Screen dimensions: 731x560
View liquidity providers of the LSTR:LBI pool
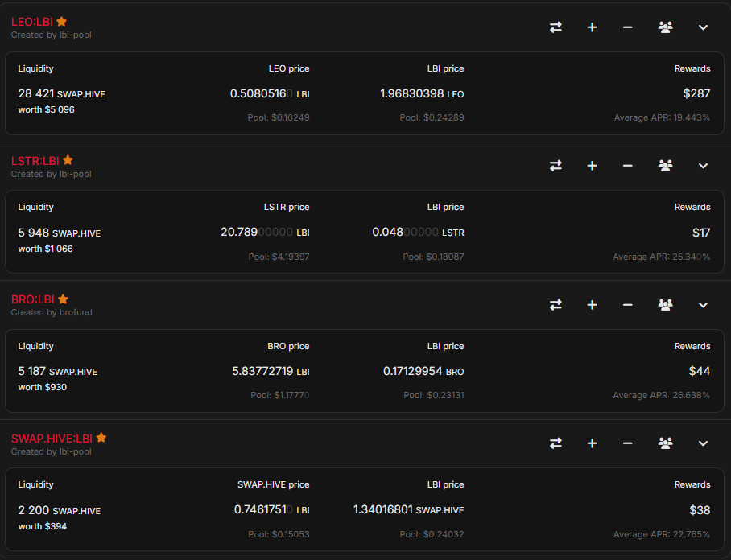pyautogui.click(x=665, y=166)
